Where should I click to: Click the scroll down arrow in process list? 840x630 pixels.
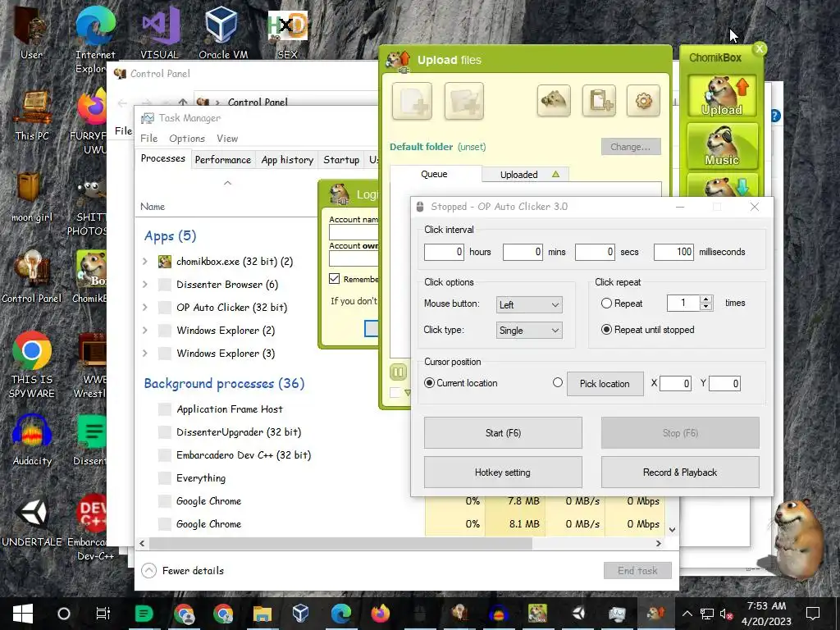coord(672,529)
